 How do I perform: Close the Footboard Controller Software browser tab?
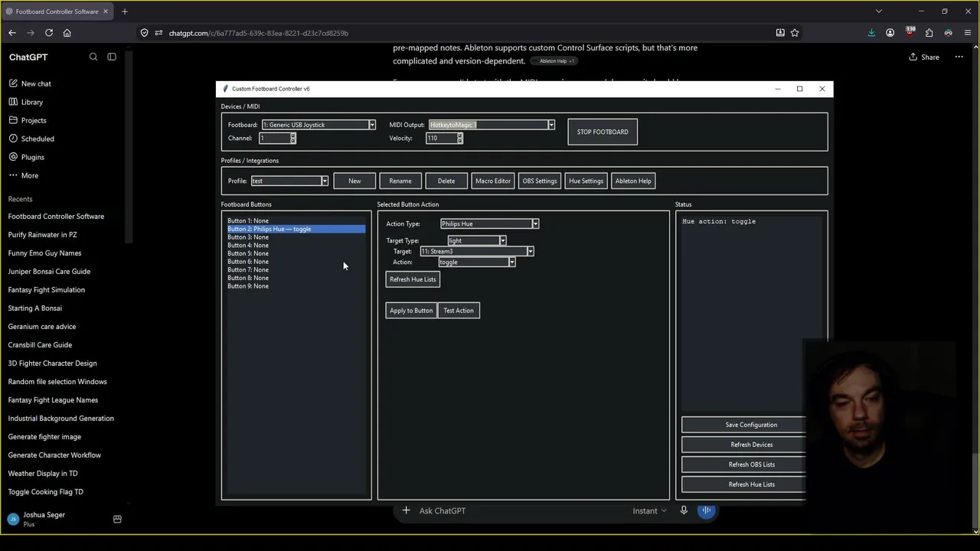106,11
